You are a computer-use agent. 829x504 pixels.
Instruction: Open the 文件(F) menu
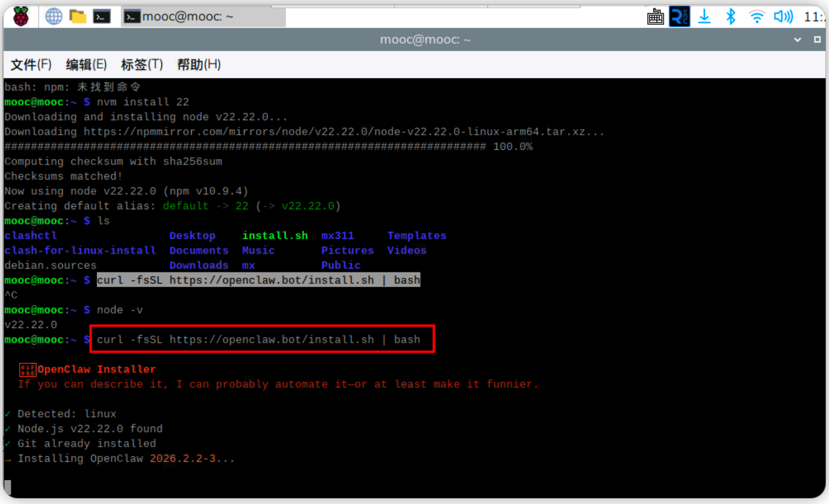(x=31, y=64)
